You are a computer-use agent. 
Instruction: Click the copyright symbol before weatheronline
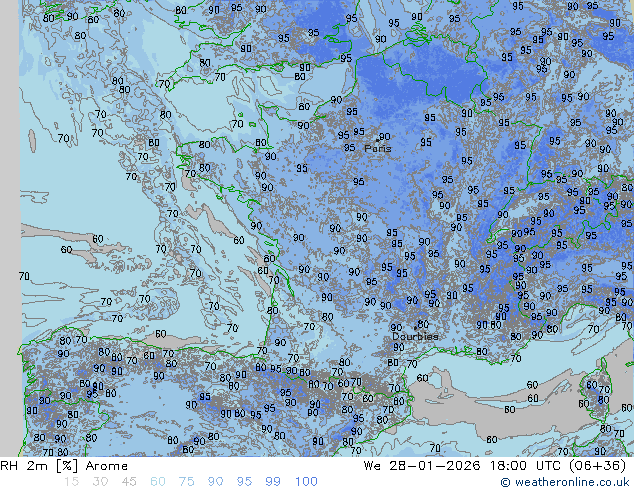pyautogui.click(x=506, y=482)
